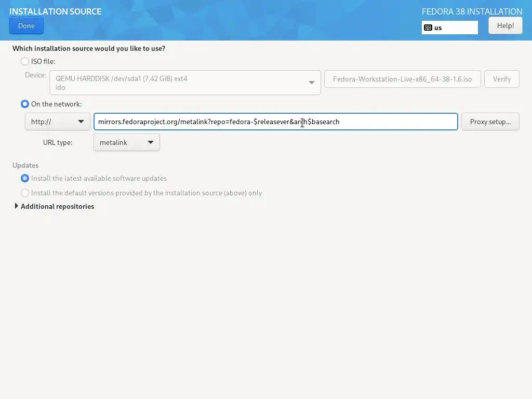
Task: Open the QEMU HARDDISK device dropdown
Action: click(185, 83)
